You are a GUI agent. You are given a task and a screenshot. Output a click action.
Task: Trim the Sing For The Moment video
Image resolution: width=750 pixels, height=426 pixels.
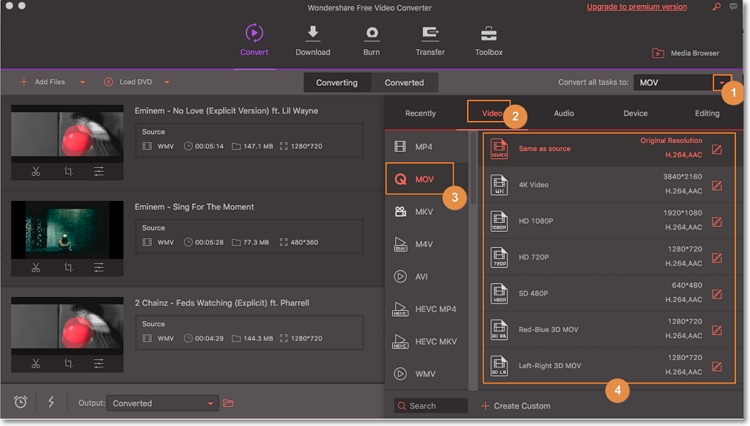[36, 267]
